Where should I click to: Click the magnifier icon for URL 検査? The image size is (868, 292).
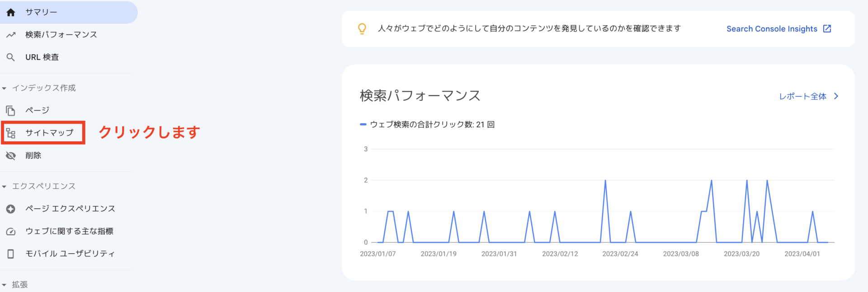click(x=11, y=57)
